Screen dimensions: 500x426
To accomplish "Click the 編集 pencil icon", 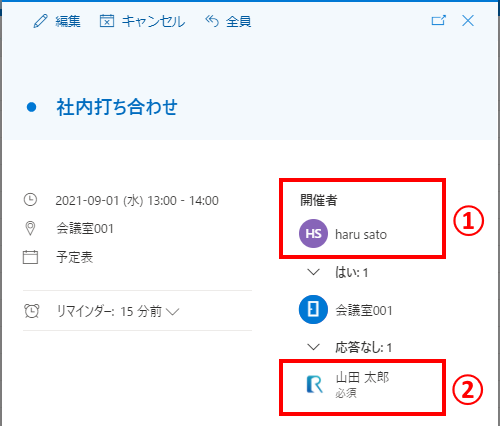I will coord(41,21).
